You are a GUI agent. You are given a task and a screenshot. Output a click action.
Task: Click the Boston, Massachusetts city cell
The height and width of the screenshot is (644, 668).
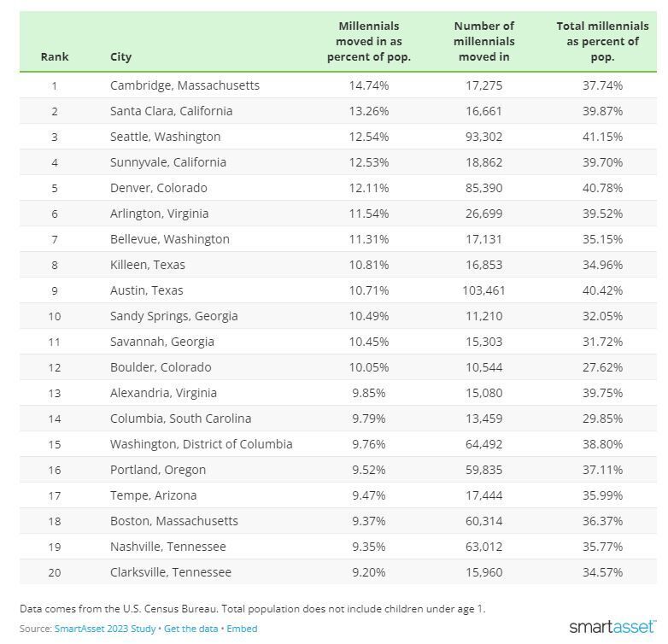(x=173, y=521)
